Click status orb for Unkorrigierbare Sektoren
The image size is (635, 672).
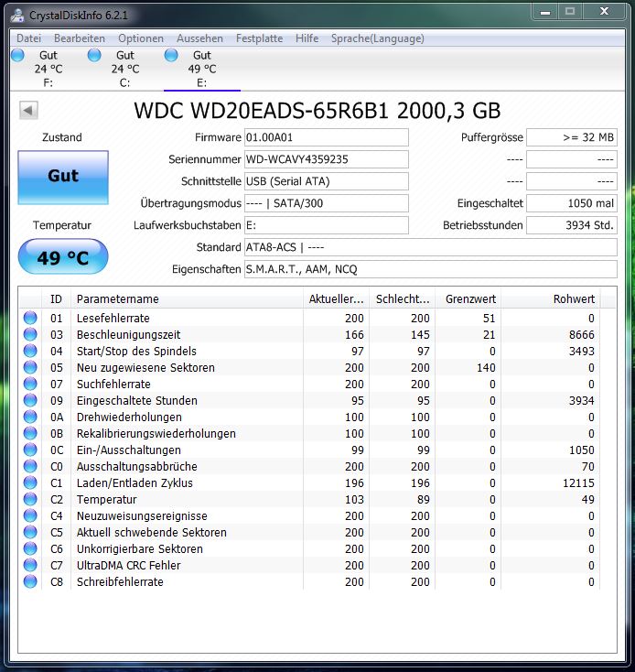pos(30,549)
